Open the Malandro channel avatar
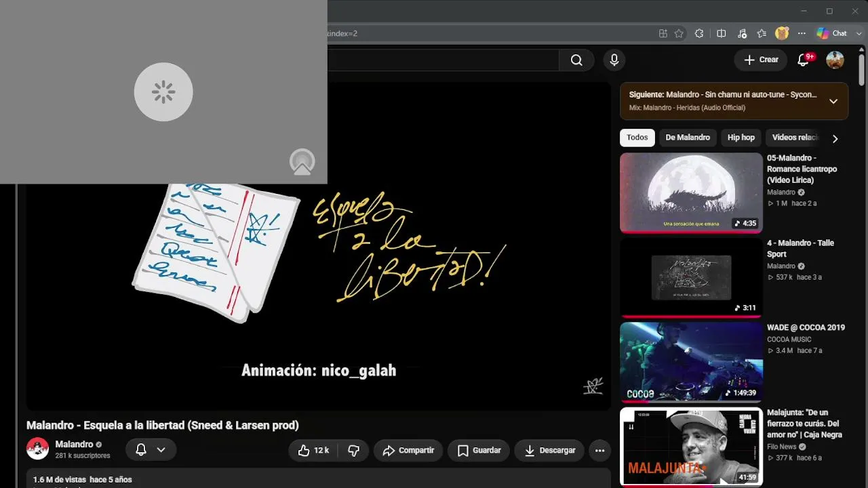The width and height of the screenshot is (868, 488). (37, 449)
